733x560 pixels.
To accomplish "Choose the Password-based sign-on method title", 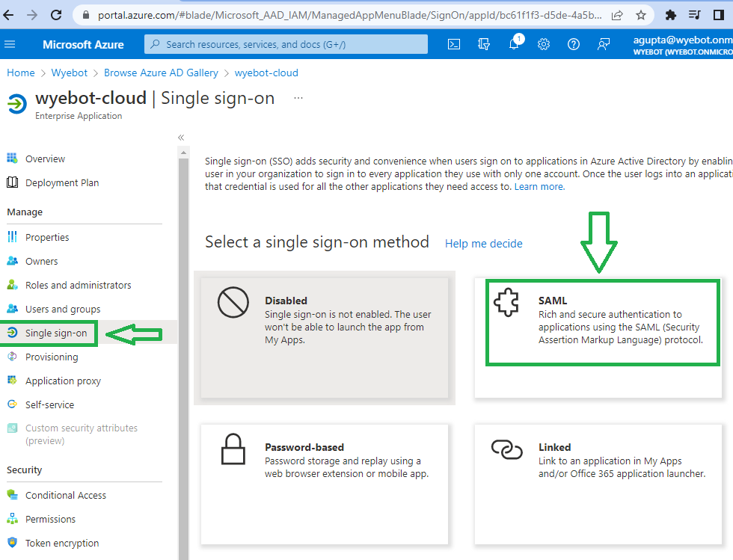I will 304,447.
